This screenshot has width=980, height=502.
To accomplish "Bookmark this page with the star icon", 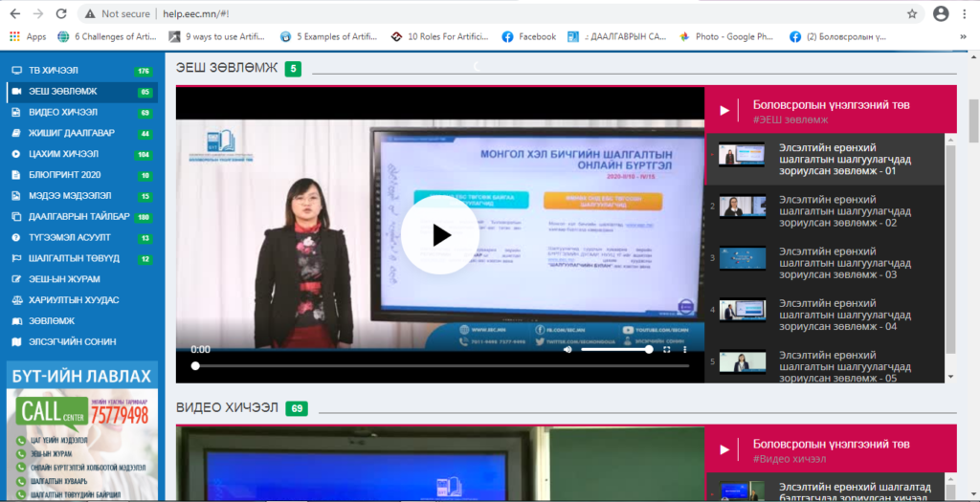I will pos(912,14).
